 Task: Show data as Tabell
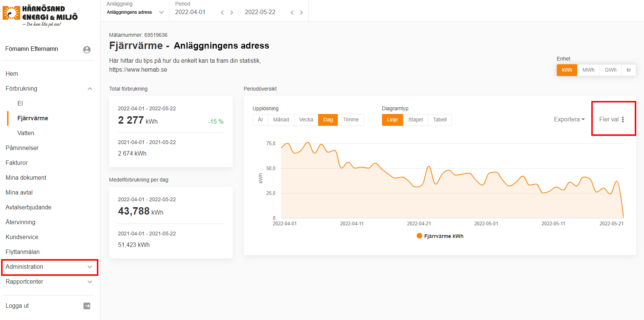pos(439,120)
